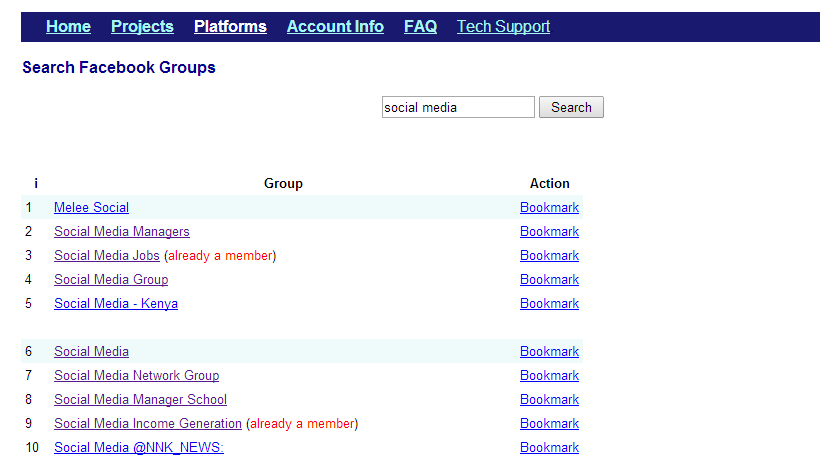Bookmark the Melee Social group
Viewport: 820px width, 471px height.
[x=549, y=208]
